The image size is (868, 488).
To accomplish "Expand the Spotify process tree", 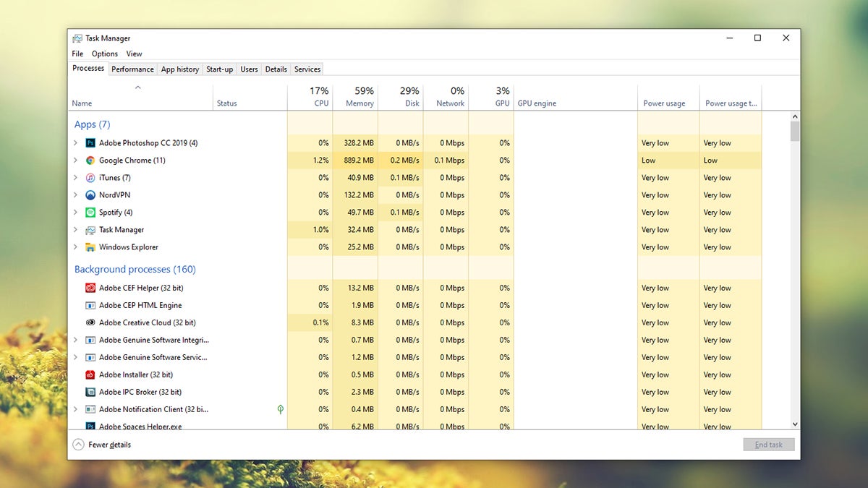I will (75, 213).
